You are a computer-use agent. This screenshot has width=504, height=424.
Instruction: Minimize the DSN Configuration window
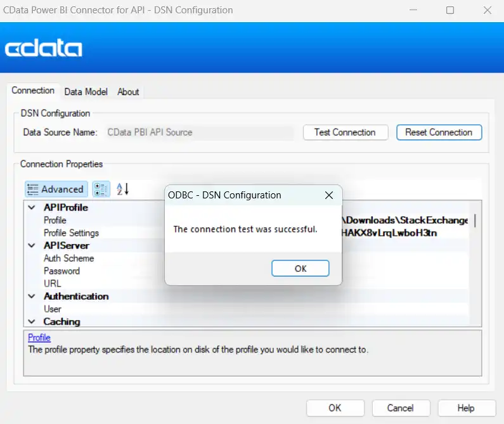tap(413, 10)
